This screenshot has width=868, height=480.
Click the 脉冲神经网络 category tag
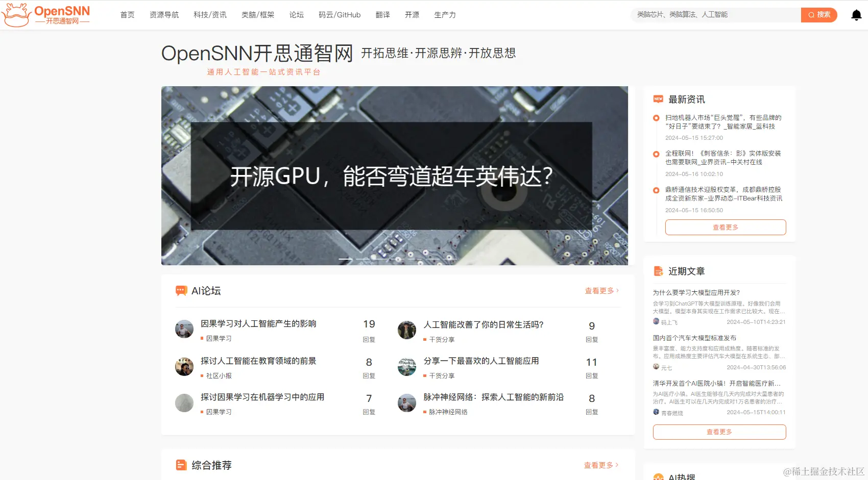click(x=448, y=412)
